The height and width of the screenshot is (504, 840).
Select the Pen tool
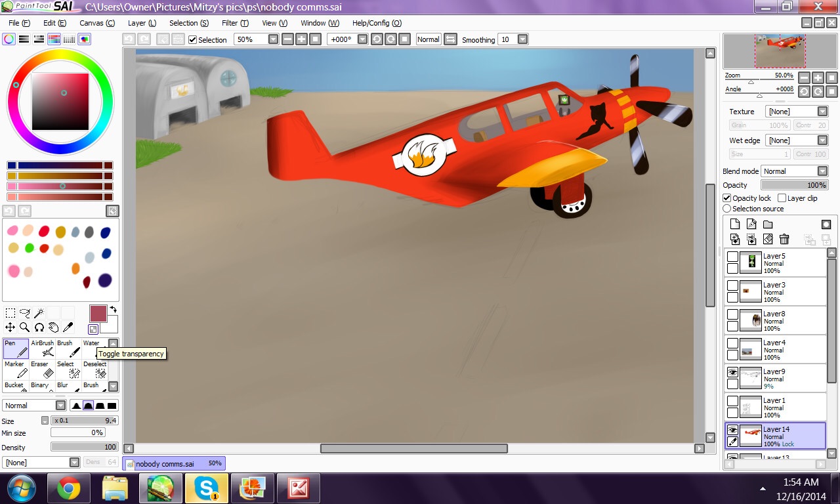click(16, 348)
